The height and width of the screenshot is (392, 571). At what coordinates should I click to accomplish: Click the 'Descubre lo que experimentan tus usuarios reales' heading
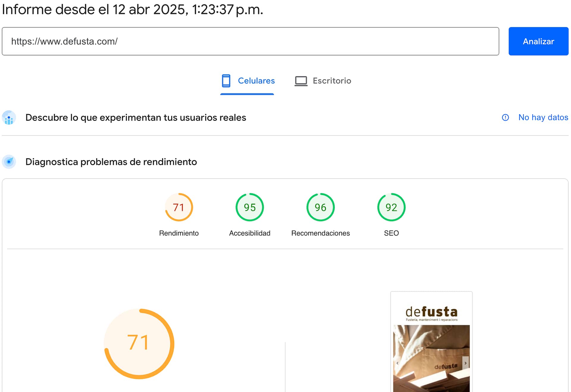click(136, 118)
